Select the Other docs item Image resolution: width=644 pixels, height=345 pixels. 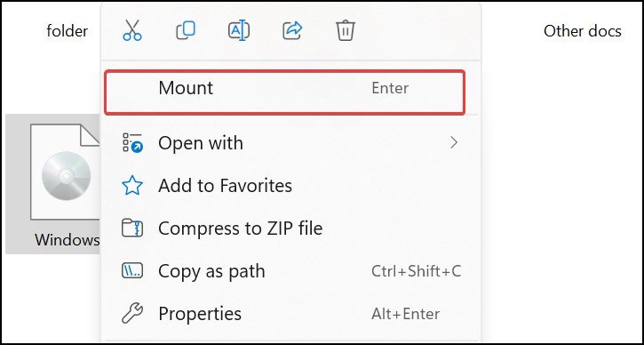[583, 31]
